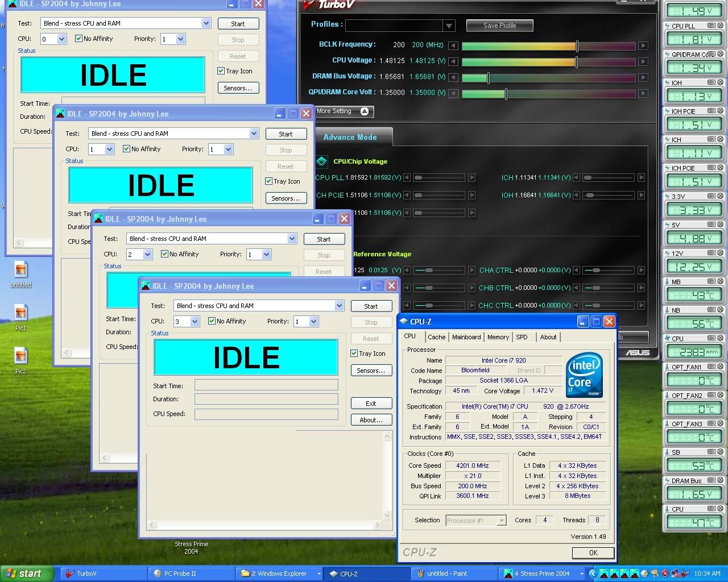
Task: Switch to About tab in CPU-Z
Action: tap(548, 337)
